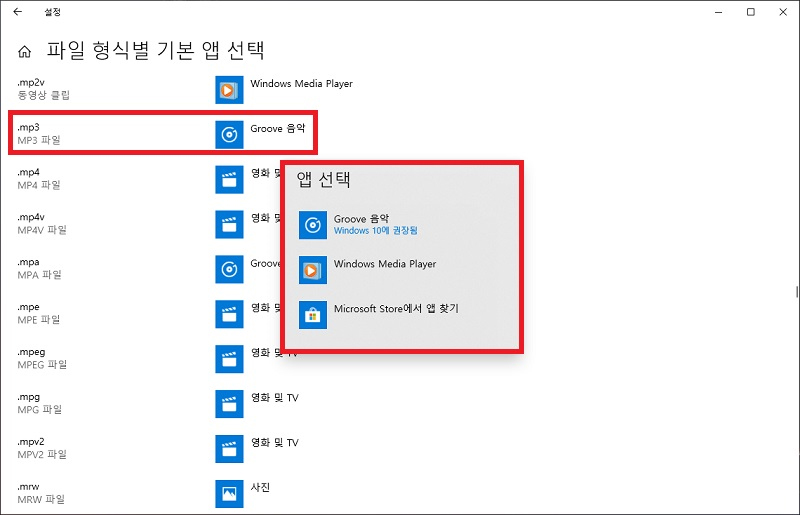Maximize the Settings window

[x=751, y=12]
